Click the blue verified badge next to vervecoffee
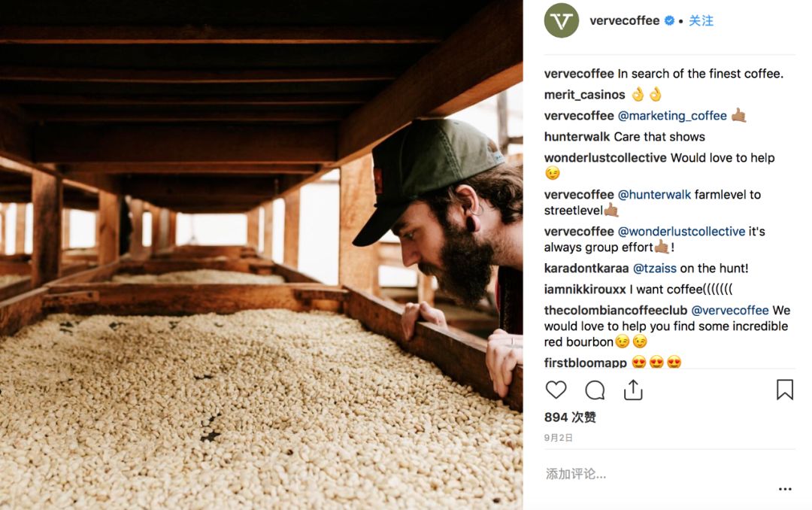The image size is (812, 510). 669,21
